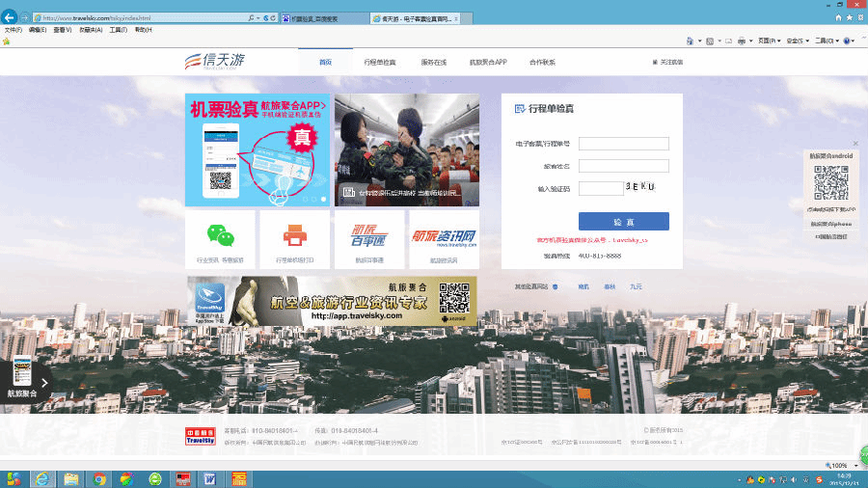Viewport: 868px width, 488px height.
Task: Expand the 安全(S) toolbar dropdown
Action: (797, 41)
